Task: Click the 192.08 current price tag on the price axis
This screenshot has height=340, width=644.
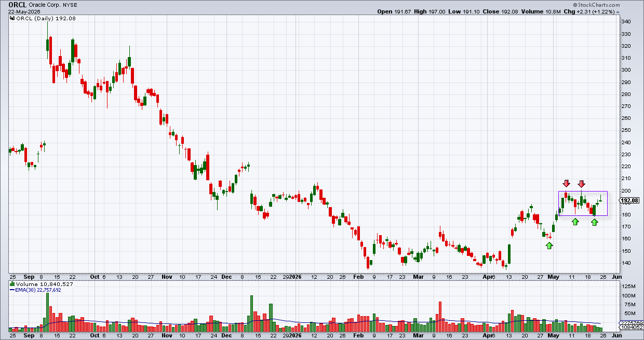Action: point(629,200)
